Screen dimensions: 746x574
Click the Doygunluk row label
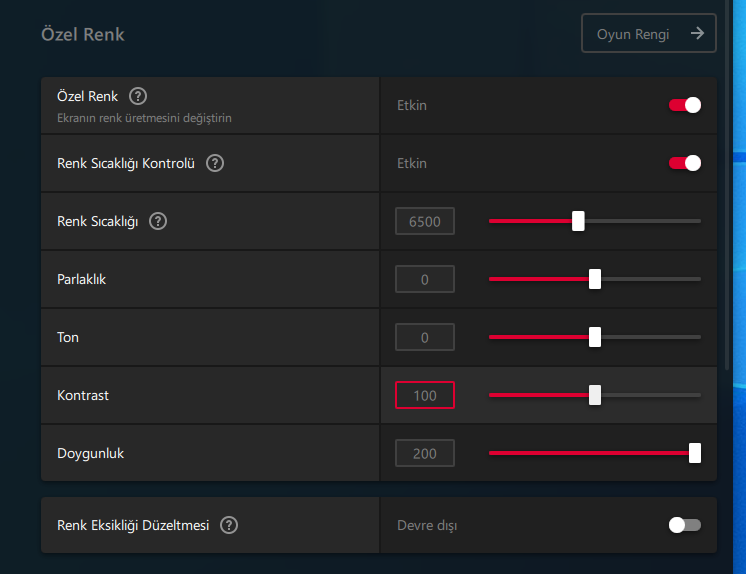point(90,453)
